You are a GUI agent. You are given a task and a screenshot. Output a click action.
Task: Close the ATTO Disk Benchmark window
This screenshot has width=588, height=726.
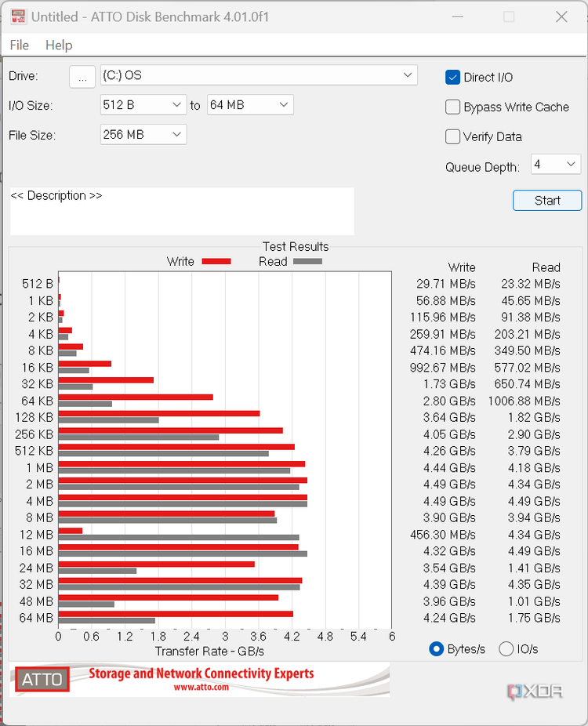click(561, 17)
